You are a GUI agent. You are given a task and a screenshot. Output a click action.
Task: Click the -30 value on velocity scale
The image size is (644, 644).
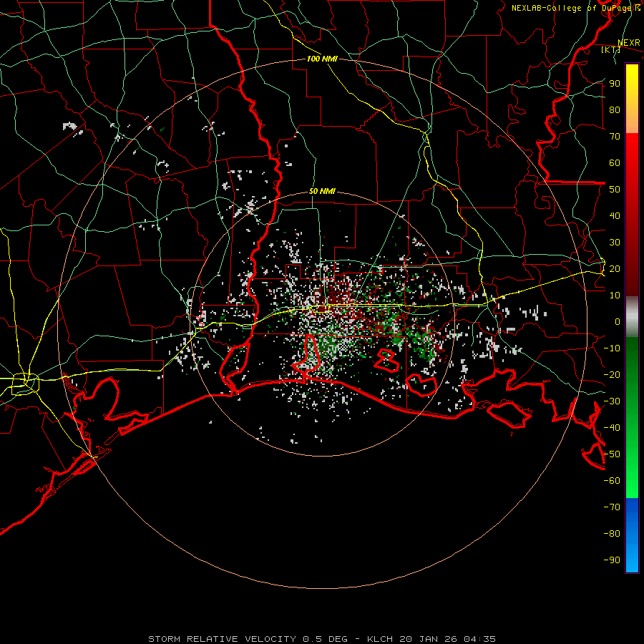612,401
